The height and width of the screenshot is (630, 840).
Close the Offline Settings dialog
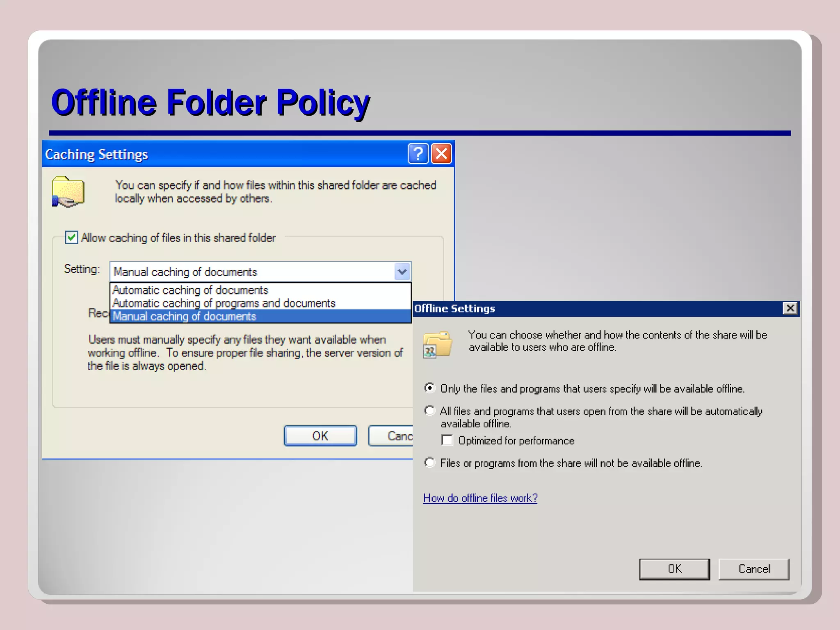coord(790,308)
